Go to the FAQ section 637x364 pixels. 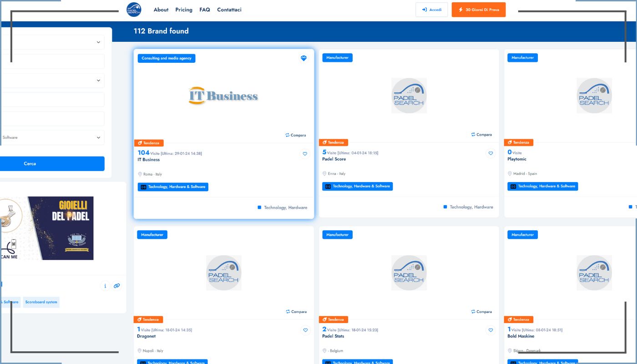205,10
